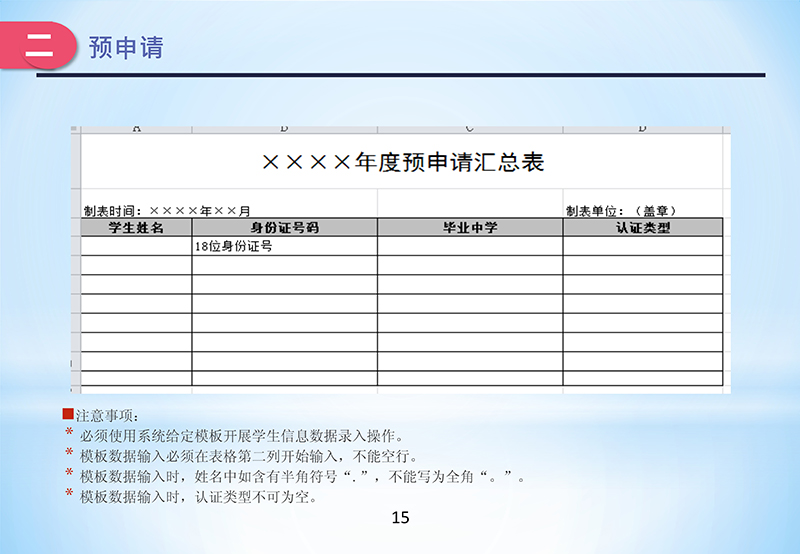The height and width of the screenshot is (554, 800).
Task: Click the select-all corner of the spreadsheet
Action: pyautogui.click(x=76, y=130)
